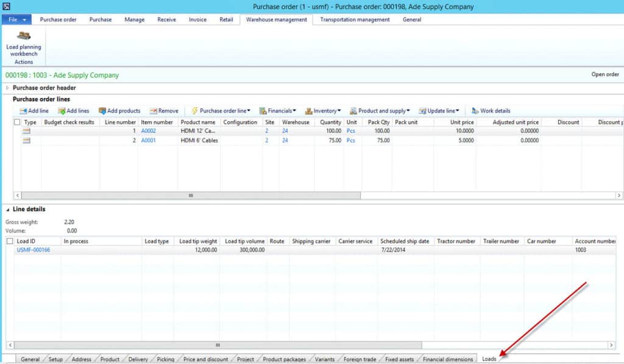The height and width of the screenshot is (364, 624).
Task: Open the Pcs unit link on line 1
Action: (350, 131)
